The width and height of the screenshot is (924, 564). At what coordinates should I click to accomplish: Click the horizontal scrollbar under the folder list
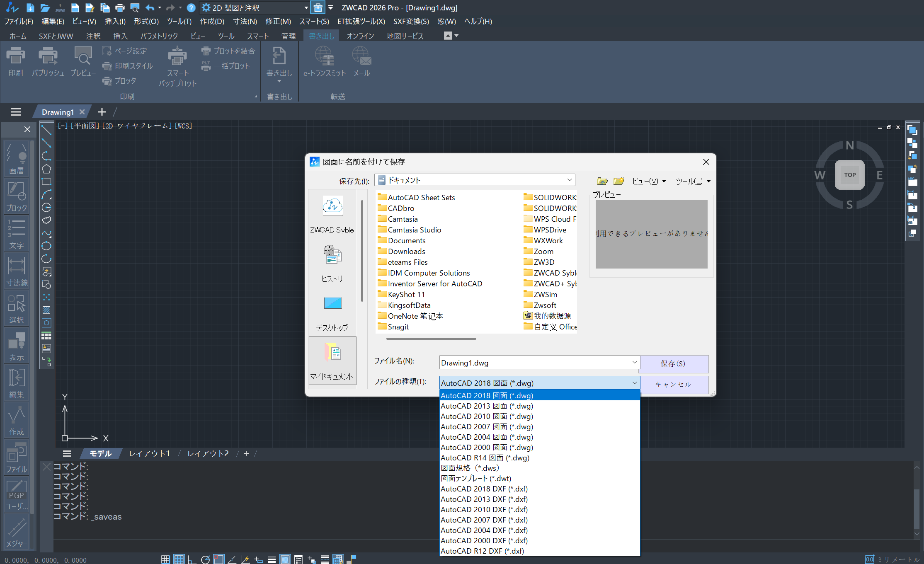(x=431, y=339)
